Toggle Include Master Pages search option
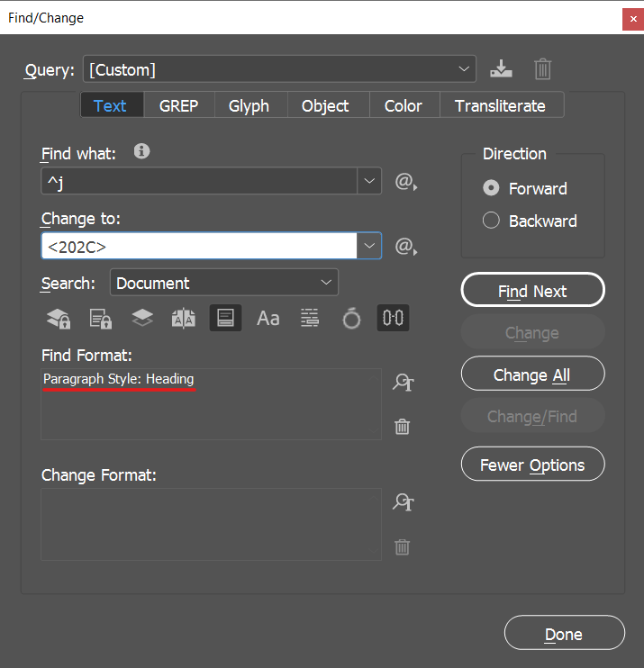 pos(183,318)
